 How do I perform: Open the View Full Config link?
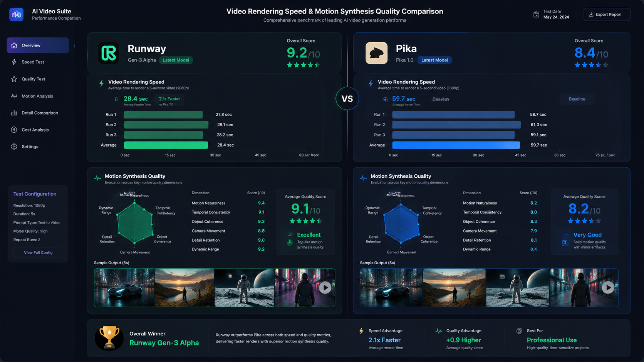(38, 253)
